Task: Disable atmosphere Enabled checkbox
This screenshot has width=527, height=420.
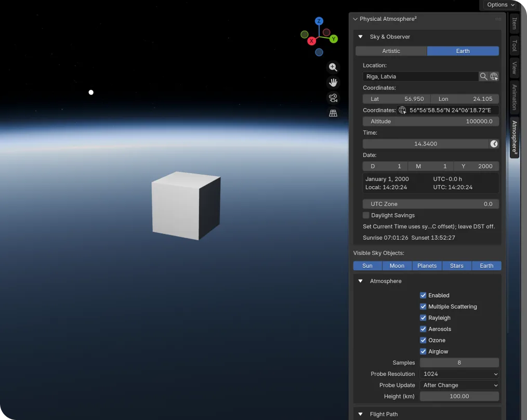Action: (423, 295)
